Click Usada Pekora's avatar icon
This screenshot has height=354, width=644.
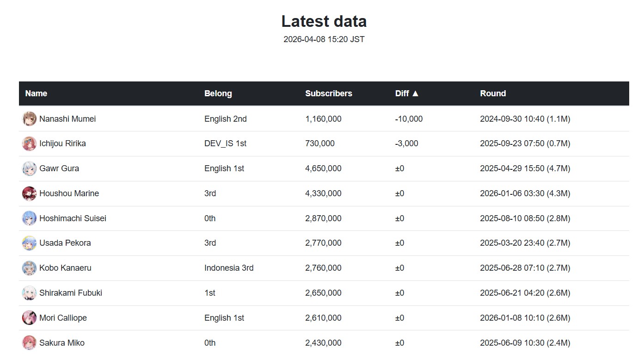(x=29, y=243)
